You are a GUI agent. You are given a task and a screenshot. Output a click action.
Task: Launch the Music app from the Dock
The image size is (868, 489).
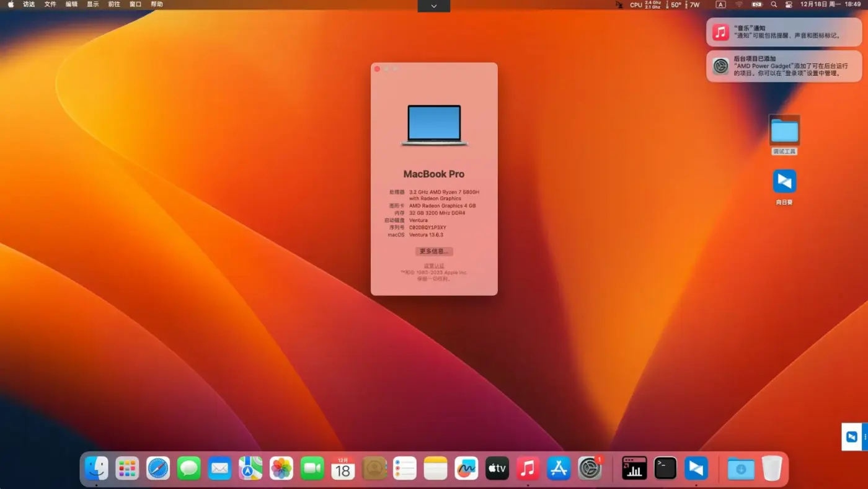tap(528, 469)
